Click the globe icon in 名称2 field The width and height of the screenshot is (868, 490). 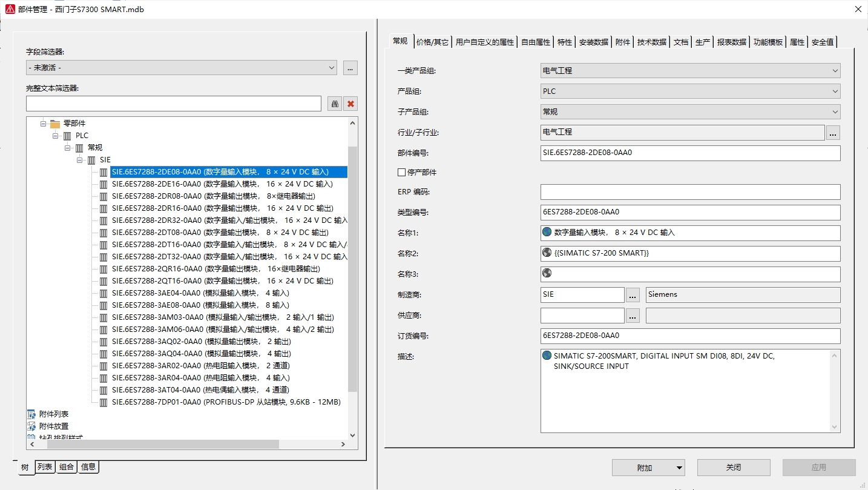click(x=547, y=253)
